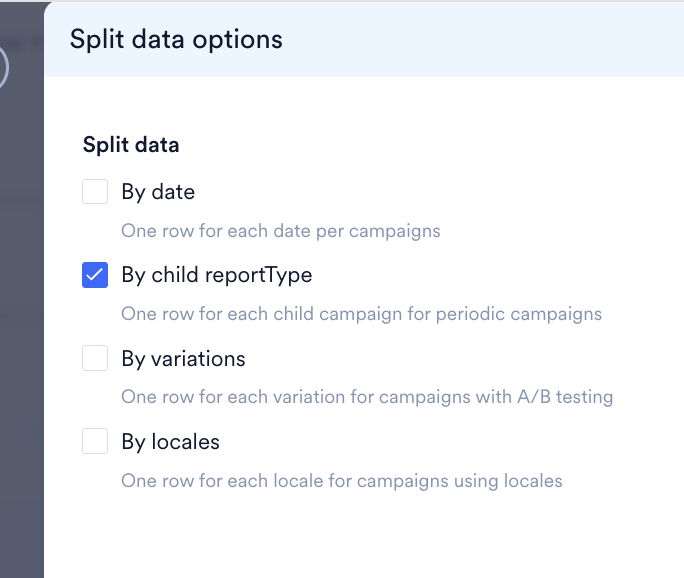Click the A/B testing variation description
The image size is (684, 578).
(x=366, y=397)
